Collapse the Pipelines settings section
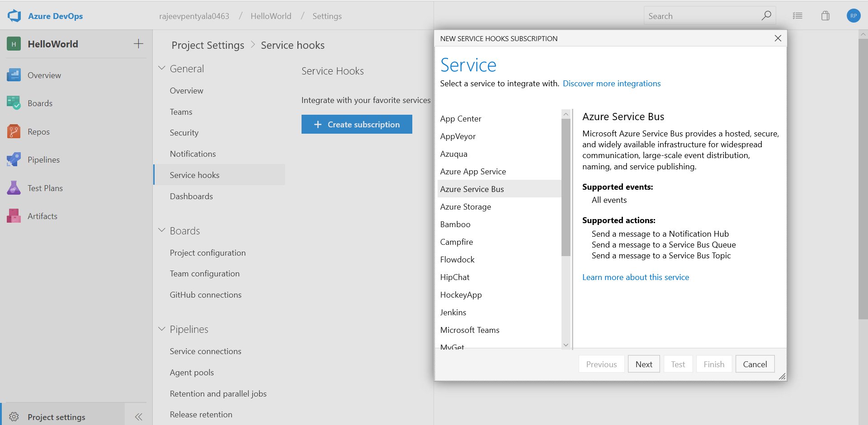The height and width of the screenshot is (425, 868). pos(162,329)
